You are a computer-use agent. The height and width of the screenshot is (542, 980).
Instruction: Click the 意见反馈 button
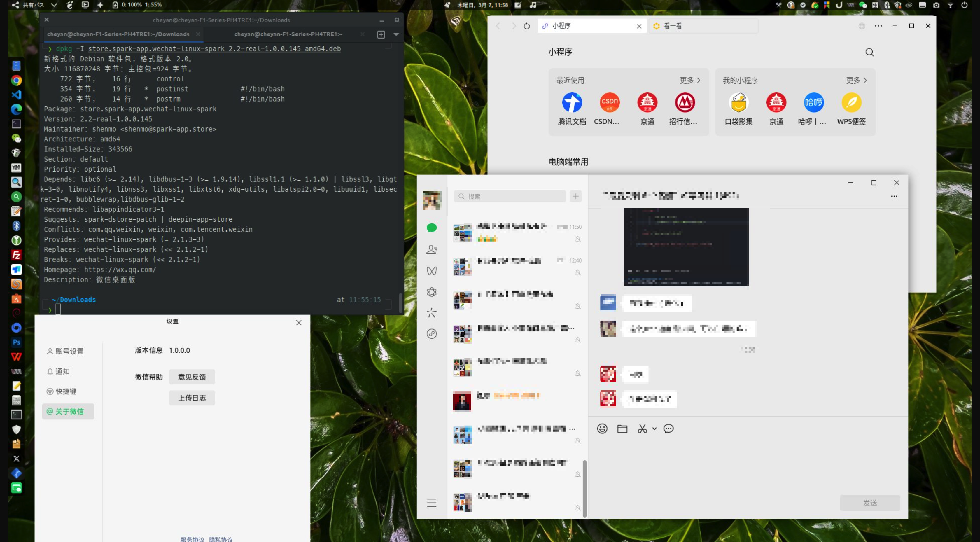tap(192, 377)
